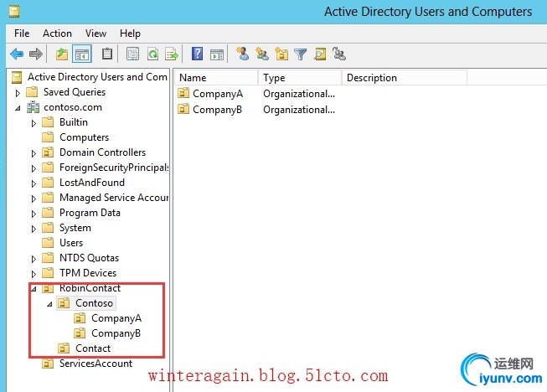The width and height of the screenshot is (547, 392).
Task: Open the File menu
Action: (22, 34)
